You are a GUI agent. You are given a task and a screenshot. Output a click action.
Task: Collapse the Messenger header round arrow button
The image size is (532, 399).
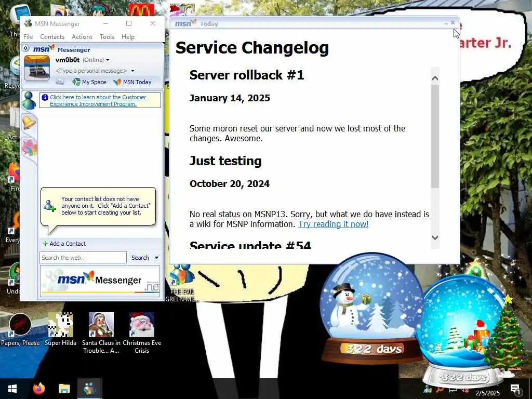25,48
